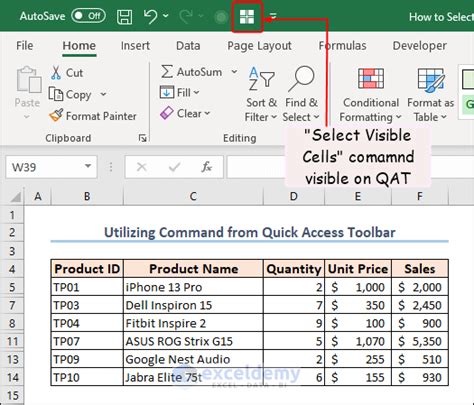Click the Cancel X formula bar icon

(142, 167)
